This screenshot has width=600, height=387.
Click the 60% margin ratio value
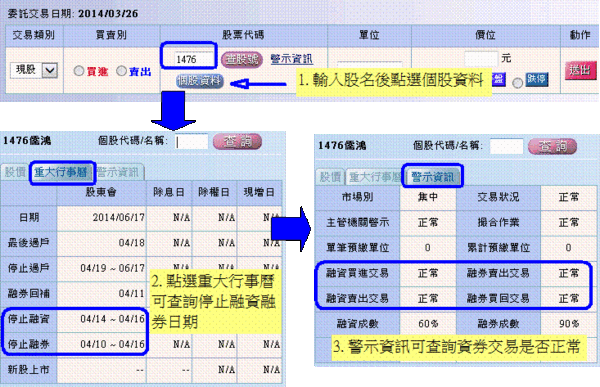coord(428,324)
